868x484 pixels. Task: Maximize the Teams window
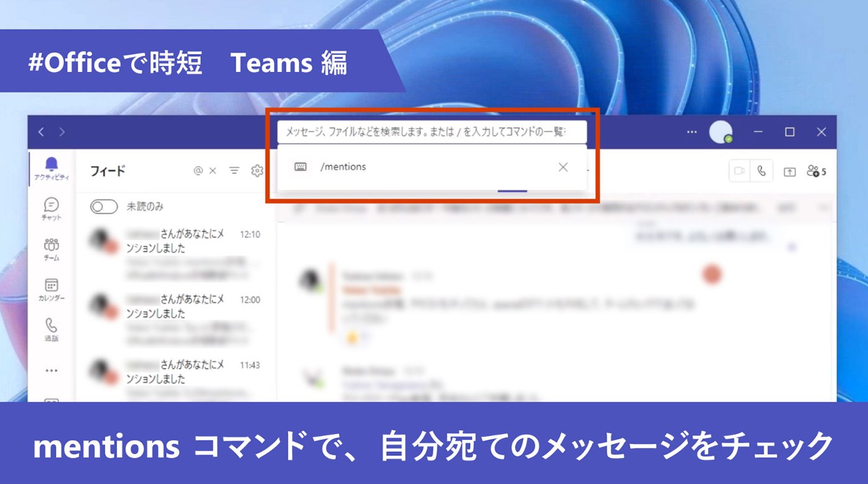790,132
